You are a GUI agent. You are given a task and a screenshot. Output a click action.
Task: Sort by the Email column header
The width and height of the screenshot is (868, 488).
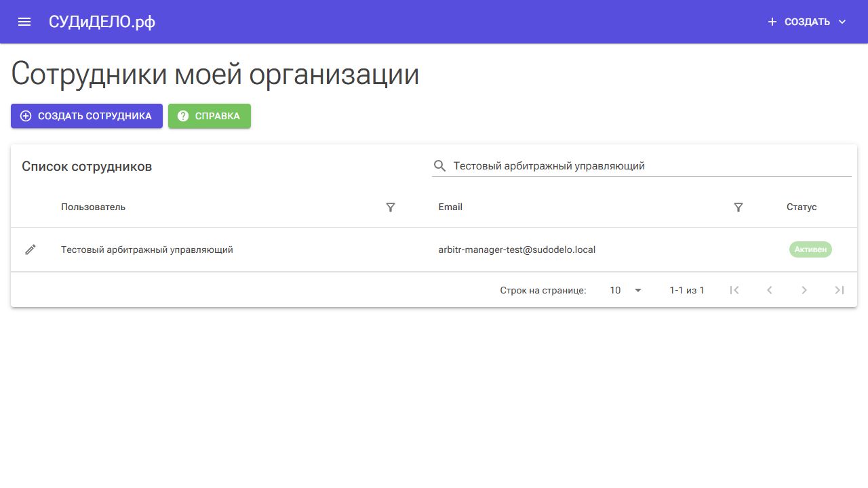click(450, 207)
